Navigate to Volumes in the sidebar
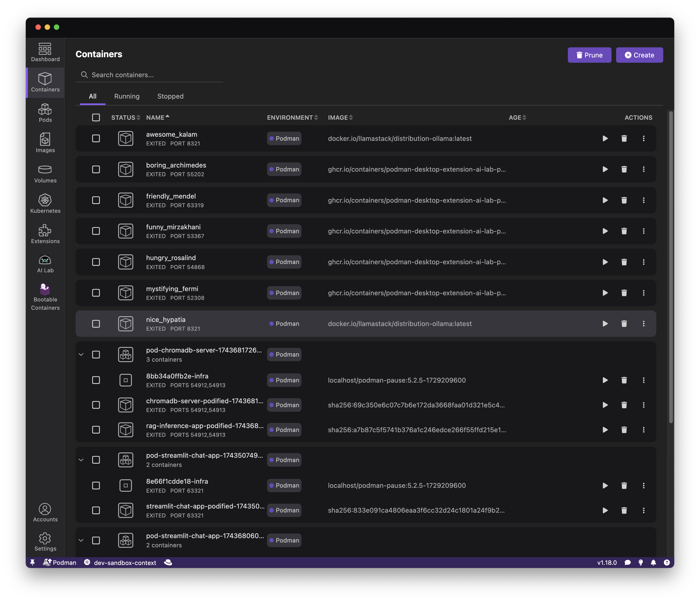The width and height of the screenshot is (700, 602). point(45,174)
